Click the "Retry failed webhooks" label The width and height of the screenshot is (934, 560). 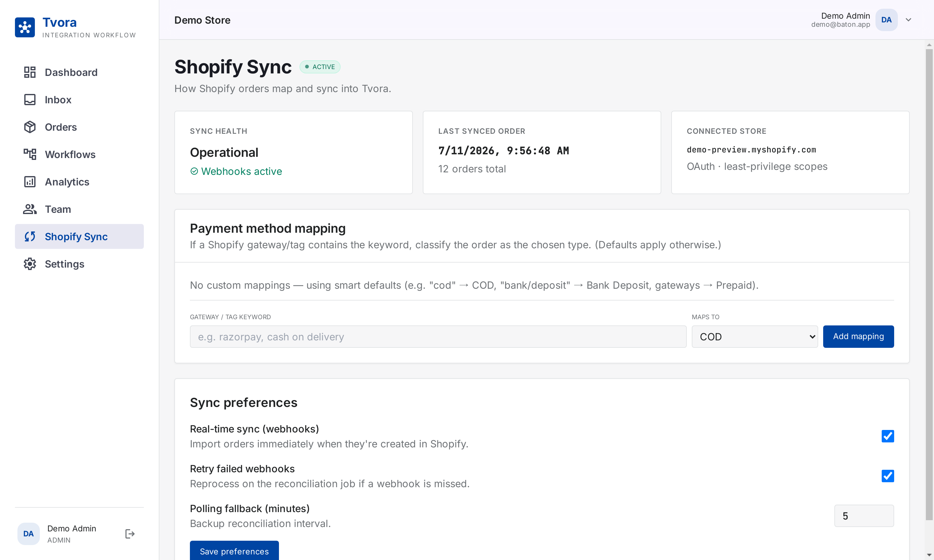[x=242, y=469]
